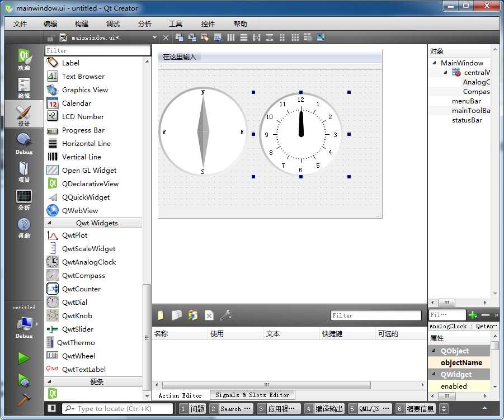Collapse the centralWidget tree node
Image resolution: width=504 pixels, height=420 pixels.
click(x=445, y=72)
